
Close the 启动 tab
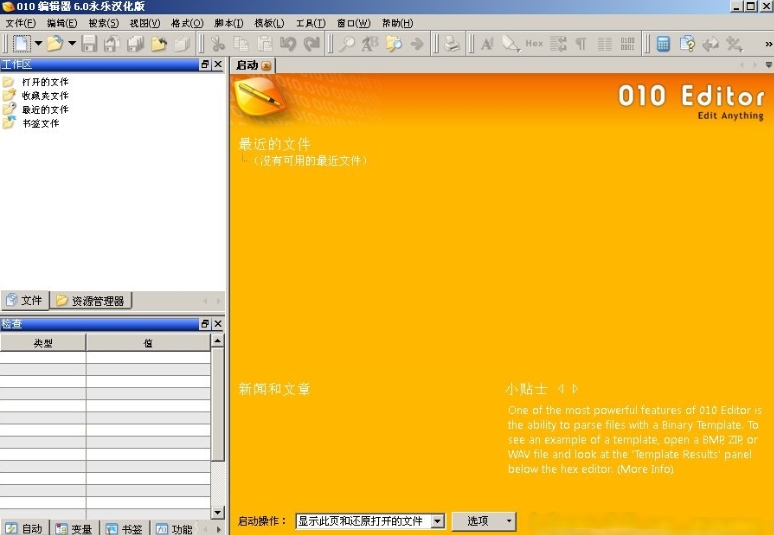pos(267,66)
